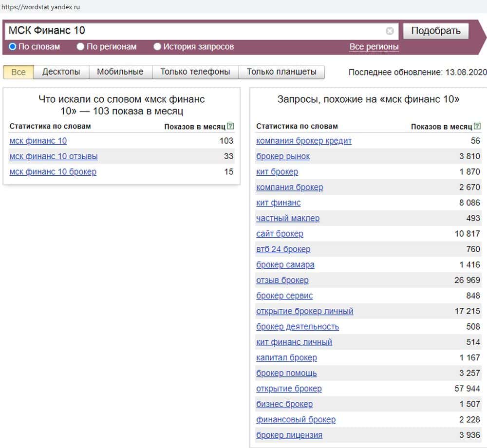Open the 'брокер лицензия' query link
This screenshot has width=487, height=448.
pos(289,435)
